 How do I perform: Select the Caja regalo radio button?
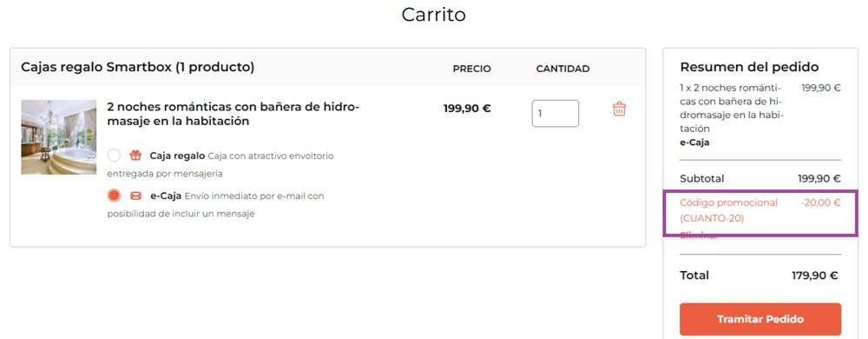click(114, 156)
